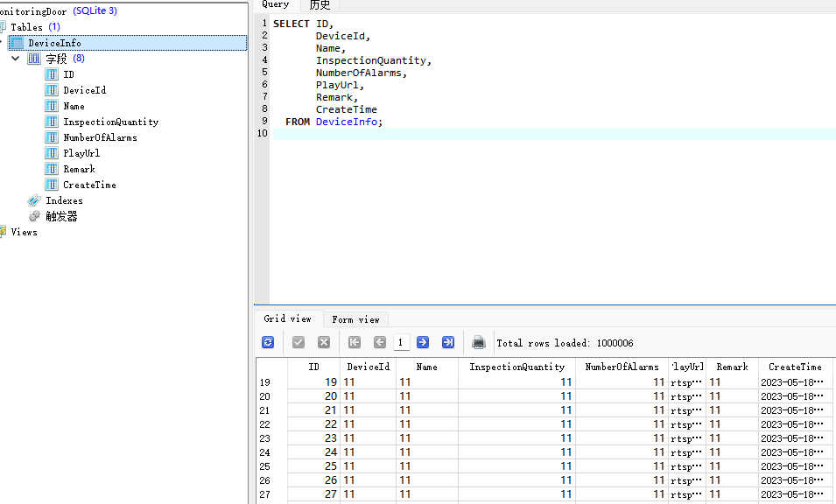This screenshot has height=504, width=836.
Task: Click the Indexes icon in the tree
Action: click(x=34, y=200)
